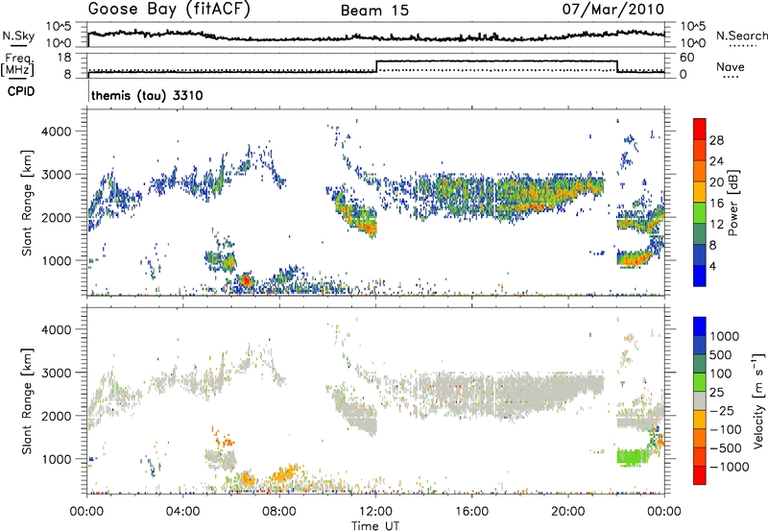This screenshot has width=768, height=532.
Task: Click the gray segment of the velocity colorbar
Action: click(x=700, y=400)
